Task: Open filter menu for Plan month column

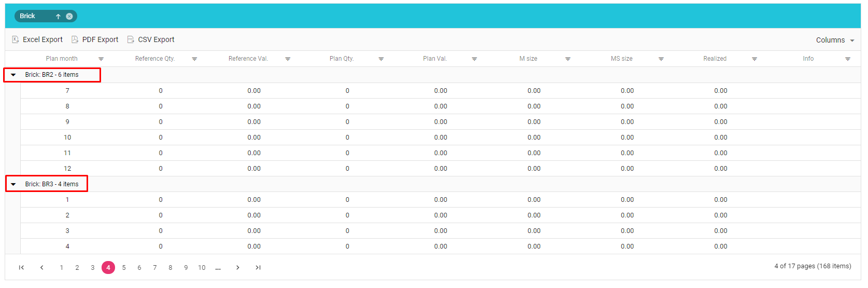Action: [101, 59]
